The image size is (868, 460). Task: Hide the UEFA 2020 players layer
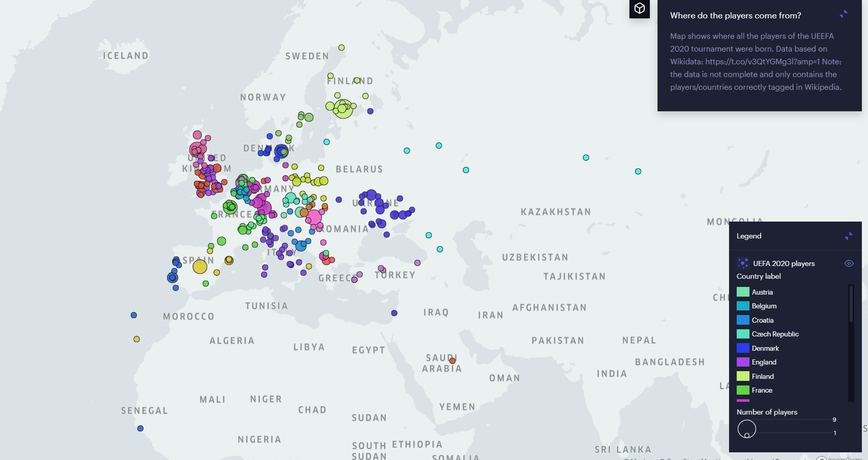(849, 263)
